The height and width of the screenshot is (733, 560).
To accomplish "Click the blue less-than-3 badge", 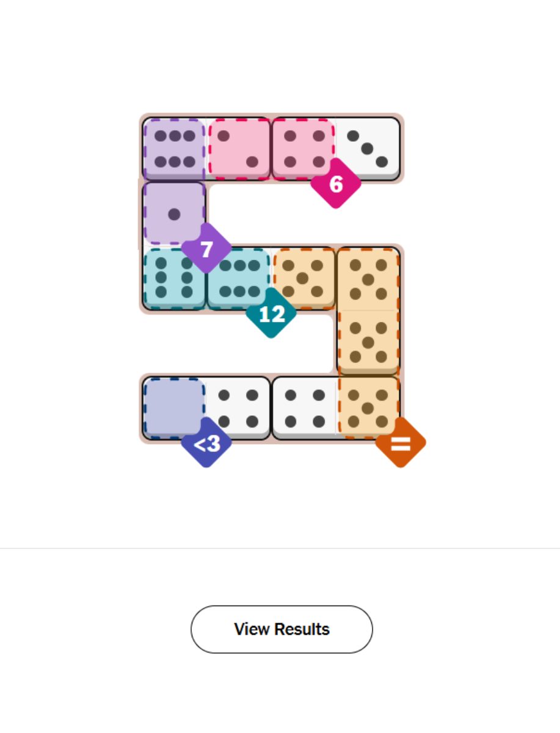I will [x=206, y=443].
